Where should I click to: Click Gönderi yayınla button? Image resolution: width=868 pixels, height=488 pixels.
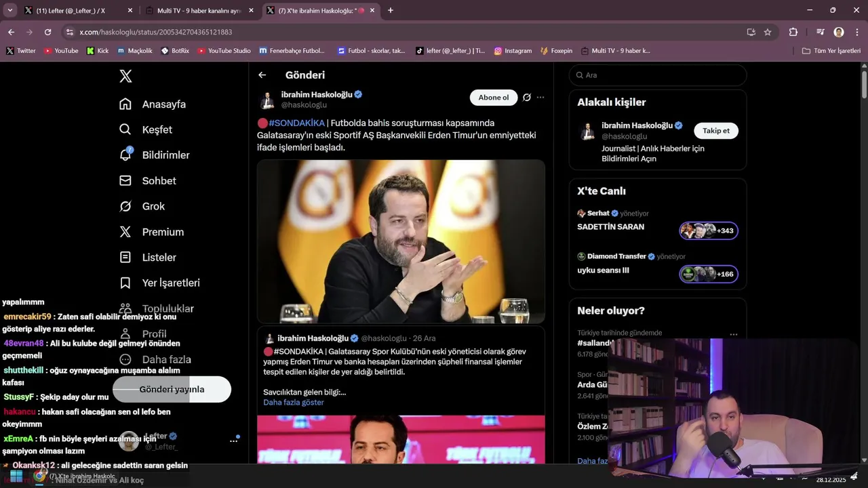pos(172,389)
